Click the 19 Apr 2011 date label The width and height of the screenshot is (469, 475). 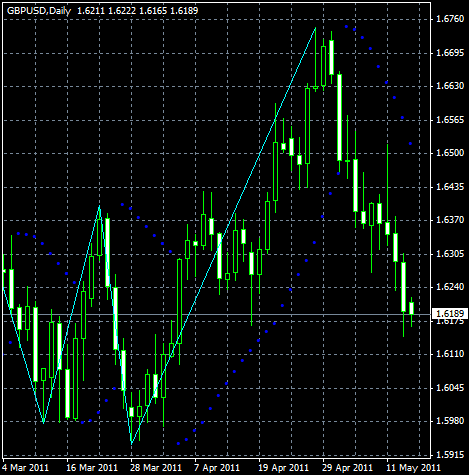point(284,468)
